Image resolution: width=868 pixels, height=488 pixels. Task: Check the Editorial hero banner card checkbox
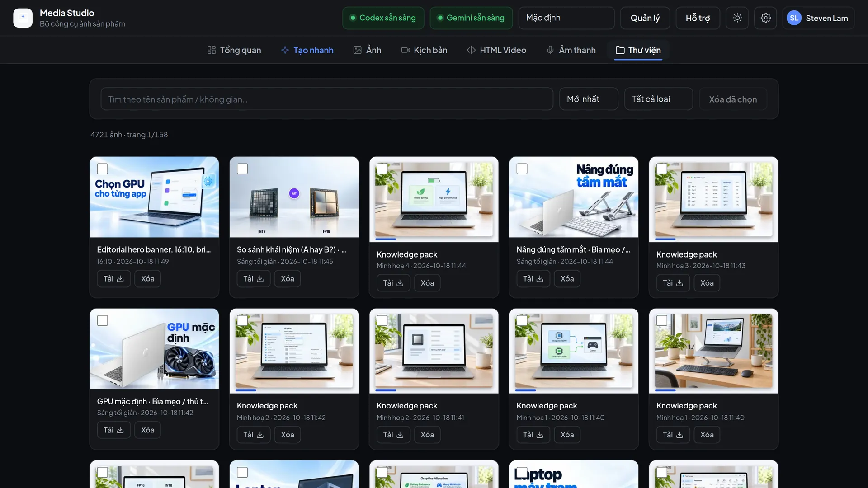(x=103, y=169)
